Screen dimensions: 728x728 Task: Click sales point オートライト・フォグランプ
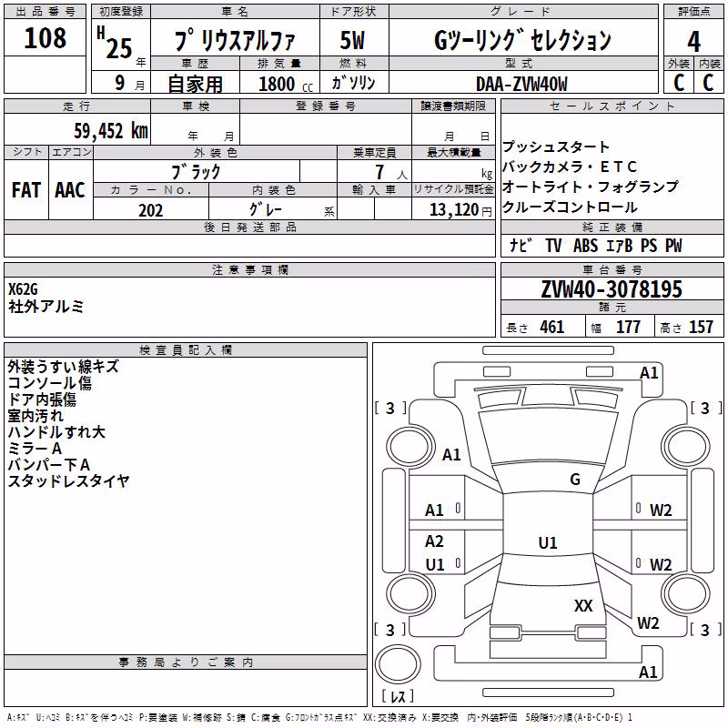[x=590, y=187]
